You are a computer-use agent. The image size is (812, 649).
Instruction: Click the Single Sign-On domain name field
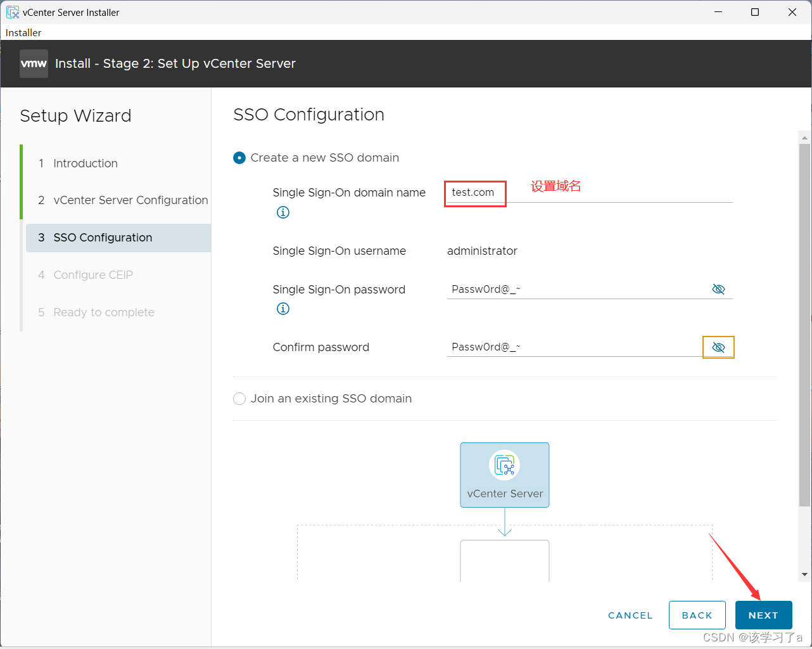(590, 193)
